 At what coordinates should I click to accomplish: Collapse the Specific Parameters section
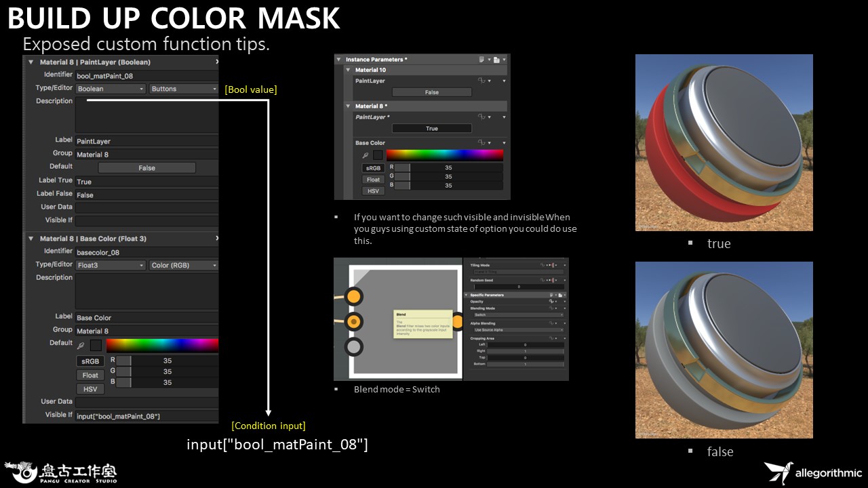(x=466, y=295)
